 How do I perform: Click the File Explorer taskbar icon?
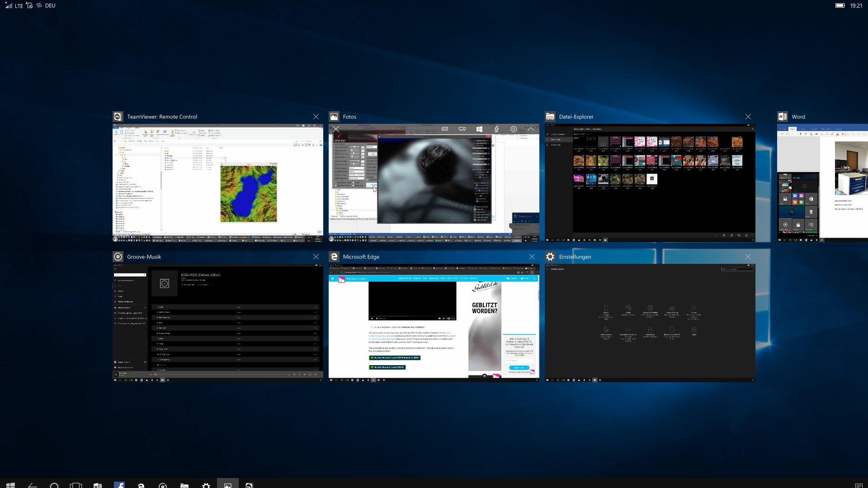pyautogui.click(x=184, y=485)
